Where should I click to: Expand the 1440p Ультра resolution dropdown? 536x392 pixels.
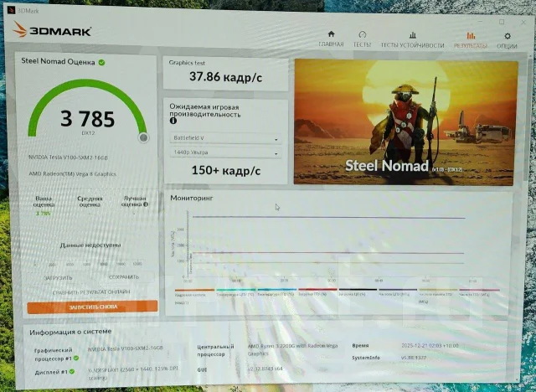tap(225, 152)
